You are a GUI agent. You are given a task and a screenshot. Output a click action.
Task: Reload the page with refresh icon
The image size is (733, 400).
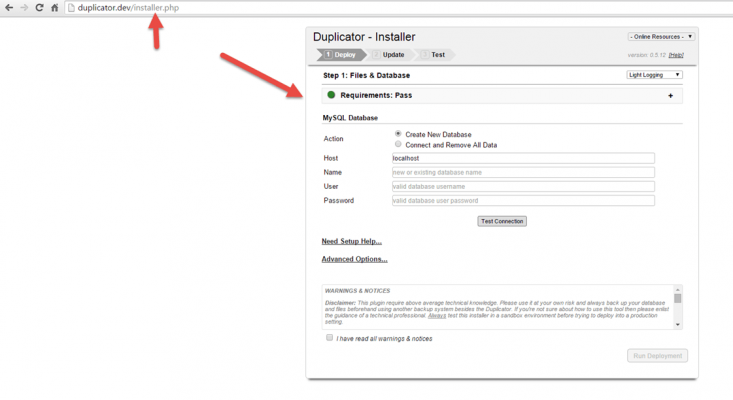click(x=39, y=8)
